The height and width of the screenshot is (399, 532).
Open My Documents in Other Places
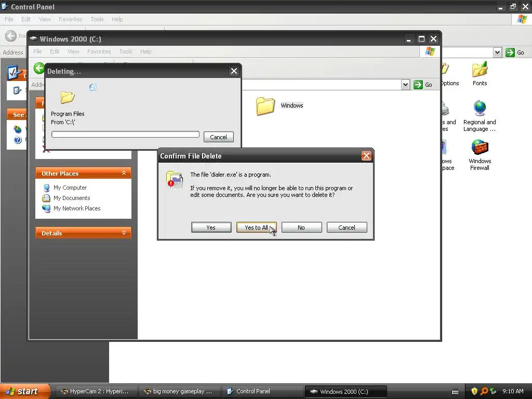pos(72,198)
